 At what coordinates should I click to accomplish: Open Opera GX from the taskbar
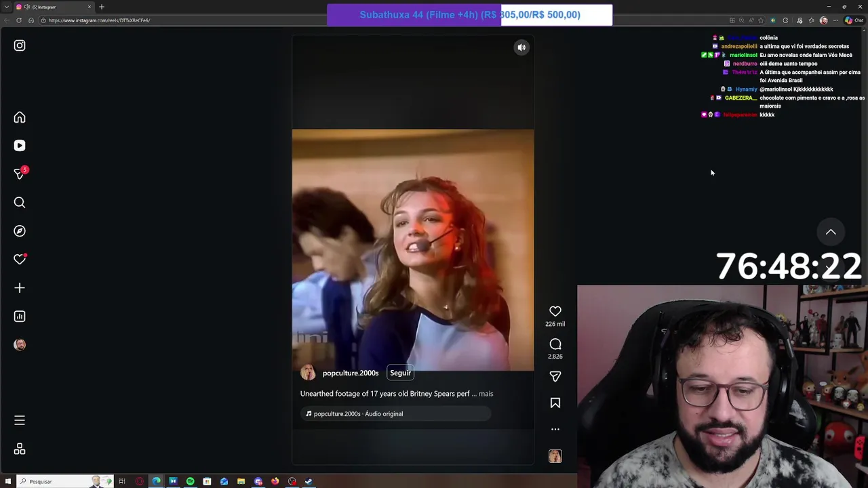coord(140,481)
